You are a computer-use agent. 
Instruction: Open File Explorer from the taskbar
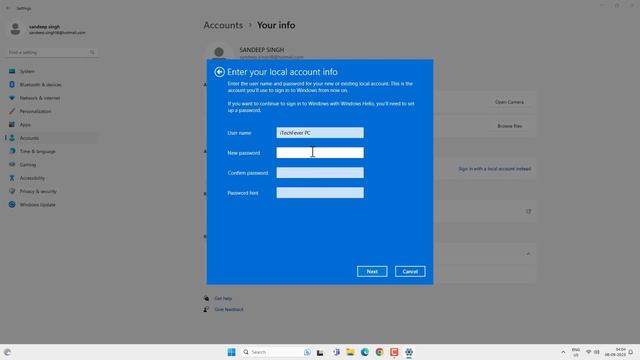coord(350,352)
